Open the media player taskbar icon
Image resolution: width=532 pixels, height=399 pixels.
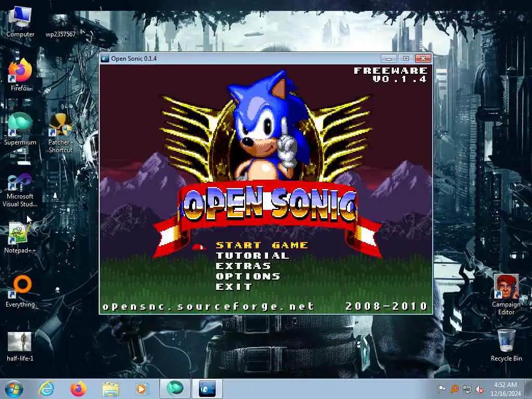[x=142, y=389]
